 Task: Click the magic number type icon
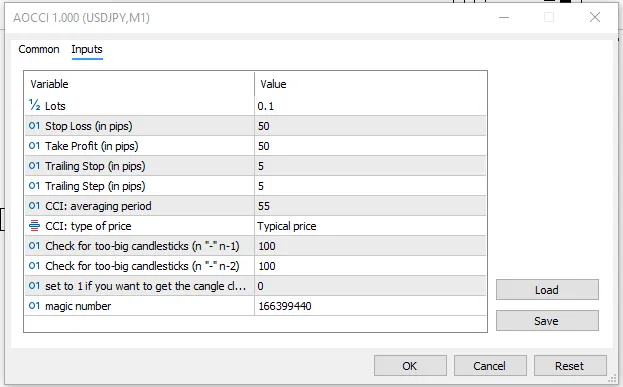click(35, 306)
